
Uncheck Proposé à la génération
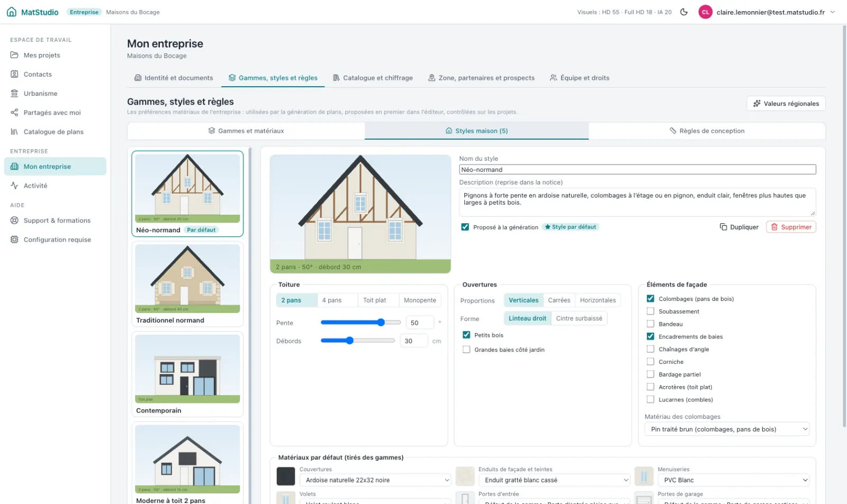coord(465,227)
